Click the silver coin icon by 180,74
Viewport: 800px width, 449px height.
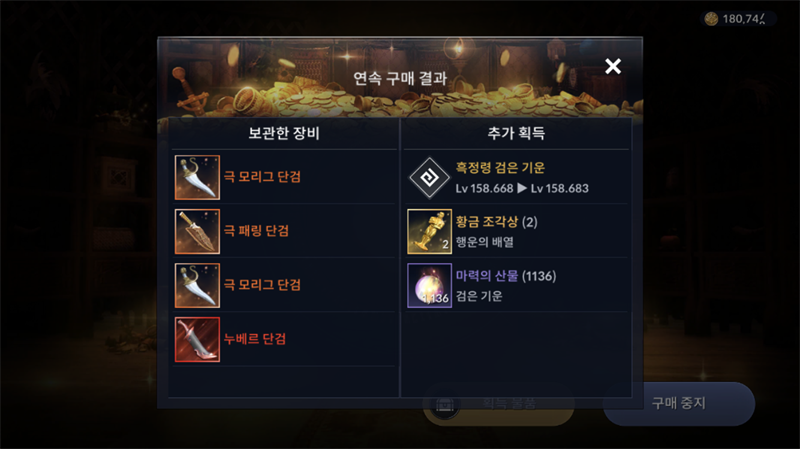click(711, 19)
